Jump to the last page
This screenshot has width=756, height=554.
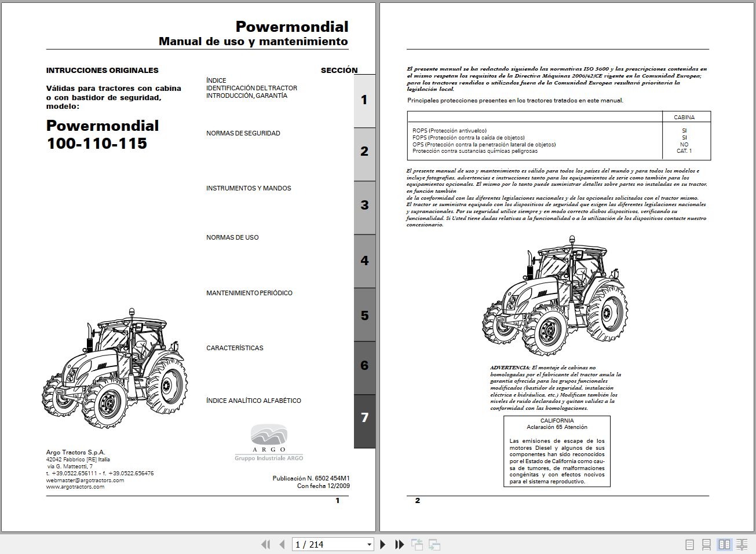[399, 544]
